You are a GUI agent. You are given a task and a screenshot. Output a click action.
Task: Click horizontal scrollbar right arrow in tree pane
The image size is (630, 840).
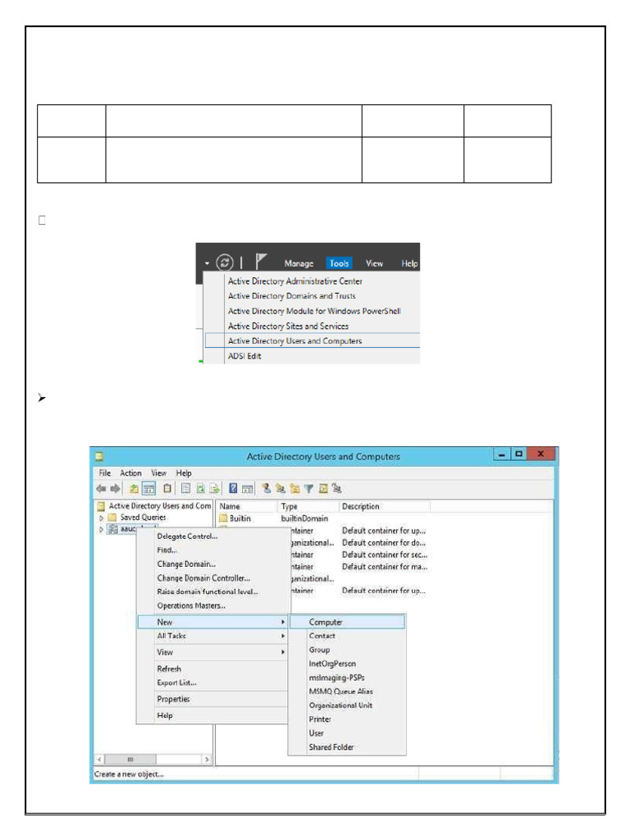click(x=207, y=759)
